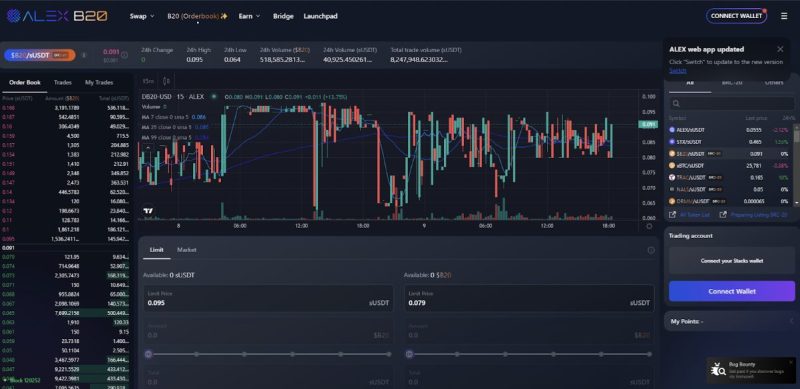The image size is (800, 389).
Task: Click the chart settings gear near the time axis
Action: tap(649, 226)
